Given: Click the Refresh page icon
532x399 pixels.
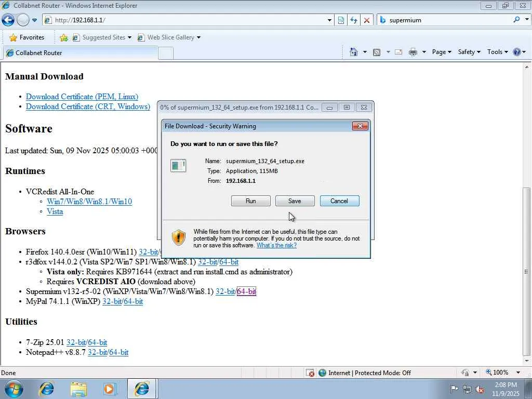Looking at the screenshot, I should tap(353, 20).
